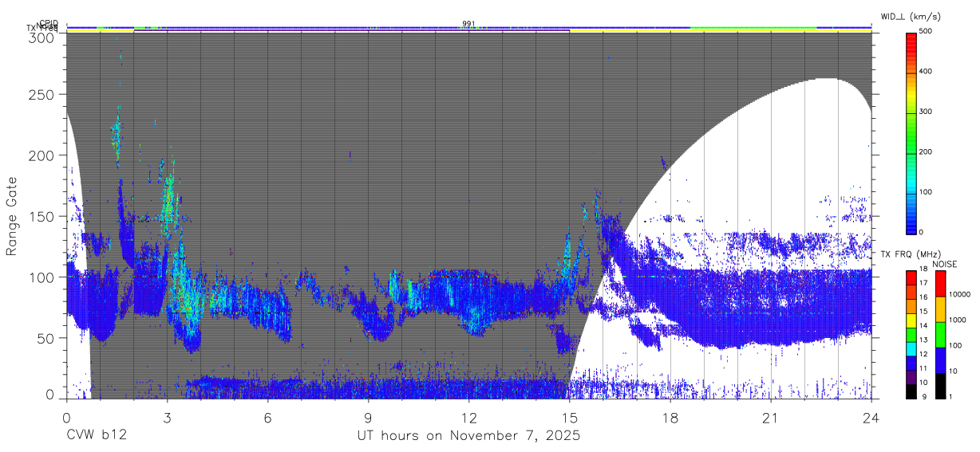Click the '12' tick label on the UT hours axis
The image size is (980, 452).
click(x=468, y=418)
